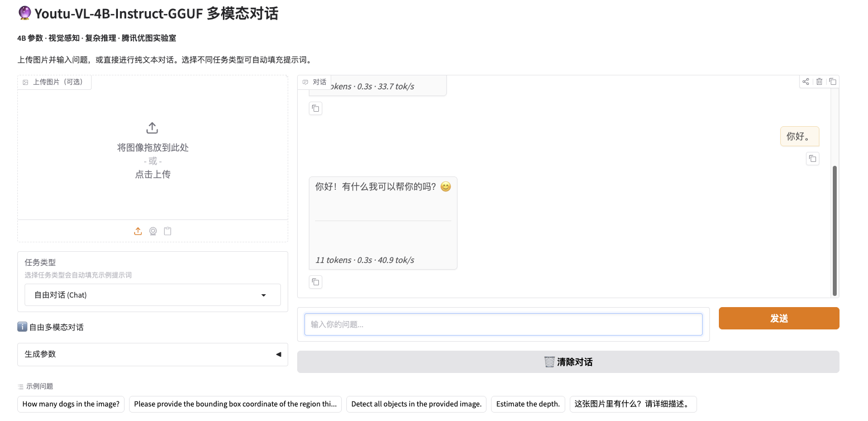Click the 示例问题 heading
The width and height of the screenshot is (868, 421).
(x=40, y=386)
